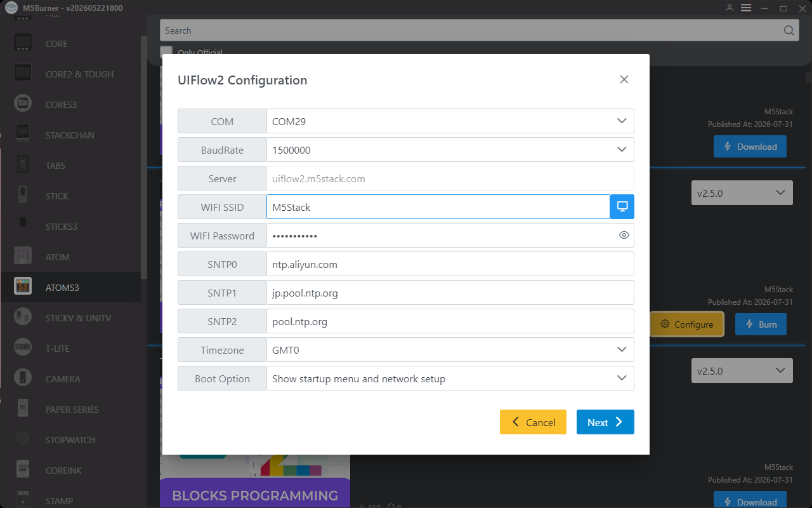Open the COM port dropdown
This screenshot has height=508, width=812.
[450, 121]
